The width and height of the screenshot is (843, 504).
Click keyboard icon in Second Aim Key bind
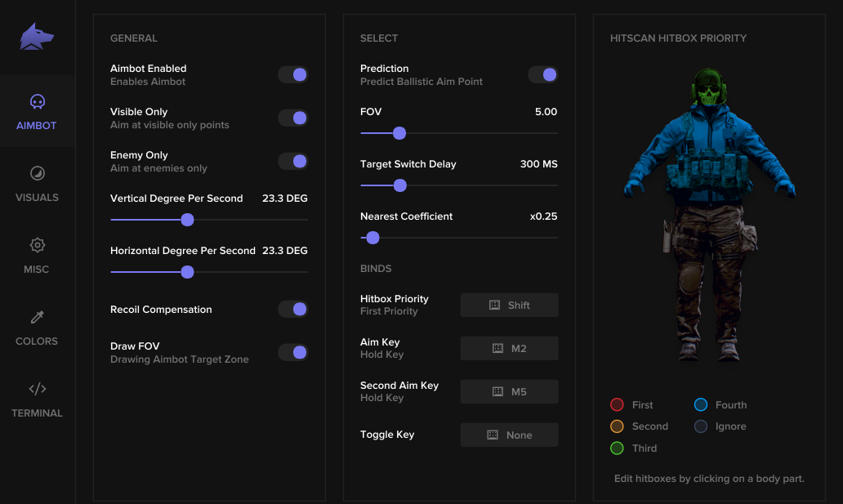497,391
